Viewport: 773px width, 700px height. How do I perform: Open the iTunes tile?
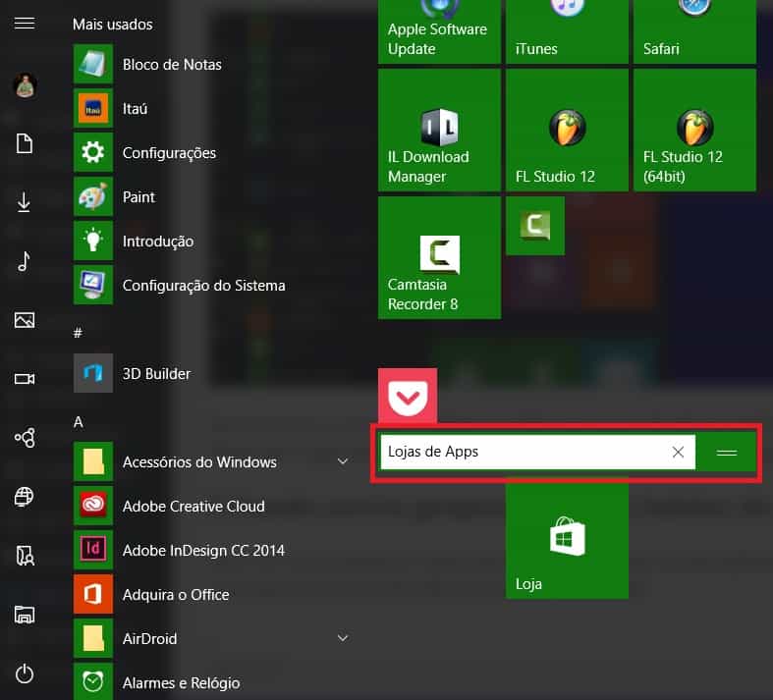(567, 31)
